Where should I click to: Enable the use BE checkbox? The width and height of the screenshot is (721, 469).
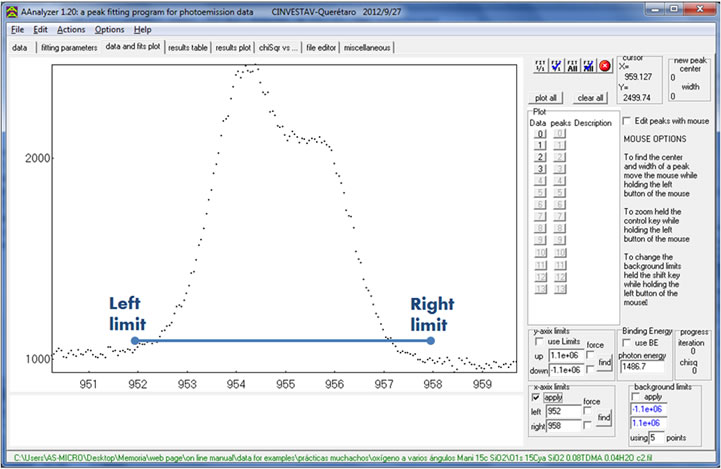[627, 343]
